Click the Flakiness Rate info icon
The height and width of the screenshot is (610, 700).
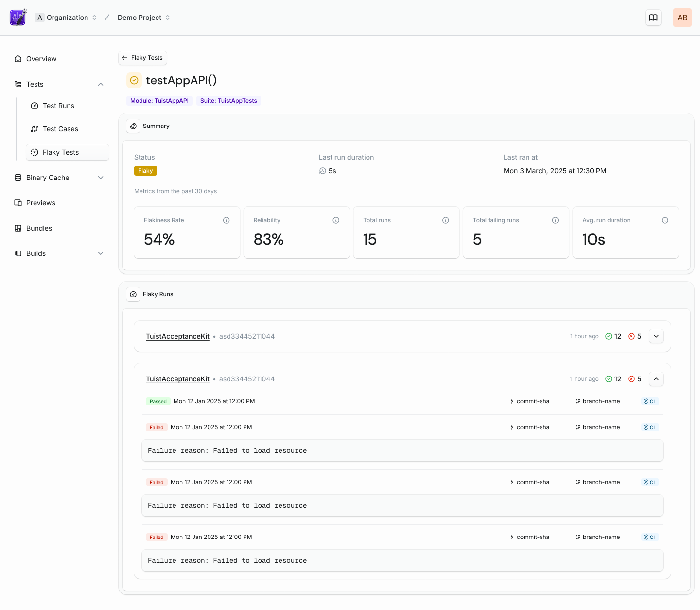(227, 220)
